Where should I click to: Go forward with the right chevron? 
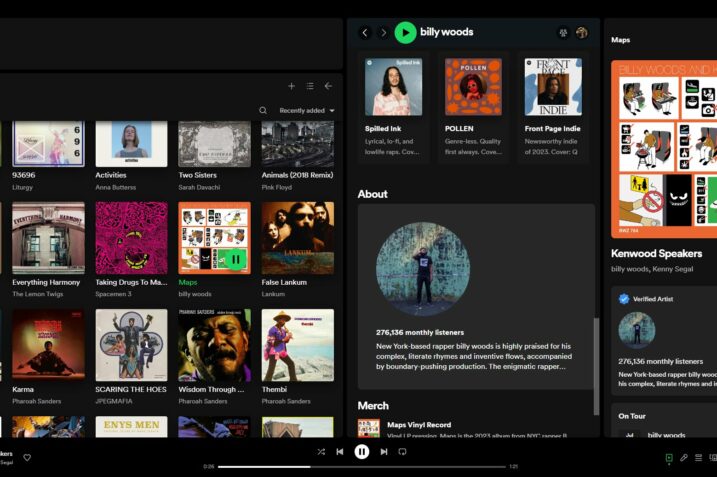[x=383, y=32]
